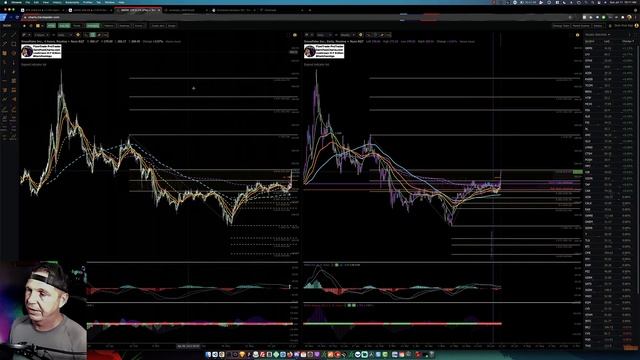640x360 pixels.
Task: Select the trend line drawing tool in left sidebar
Action: [x=4, y=35]
